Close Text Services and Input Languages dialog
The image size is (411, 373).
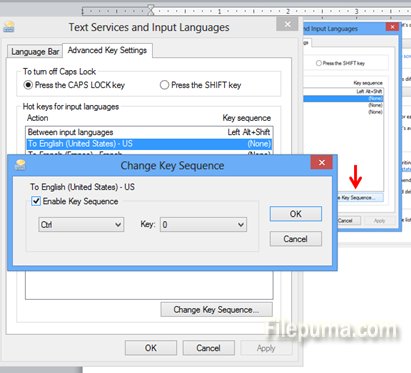(x=287, y=24)
